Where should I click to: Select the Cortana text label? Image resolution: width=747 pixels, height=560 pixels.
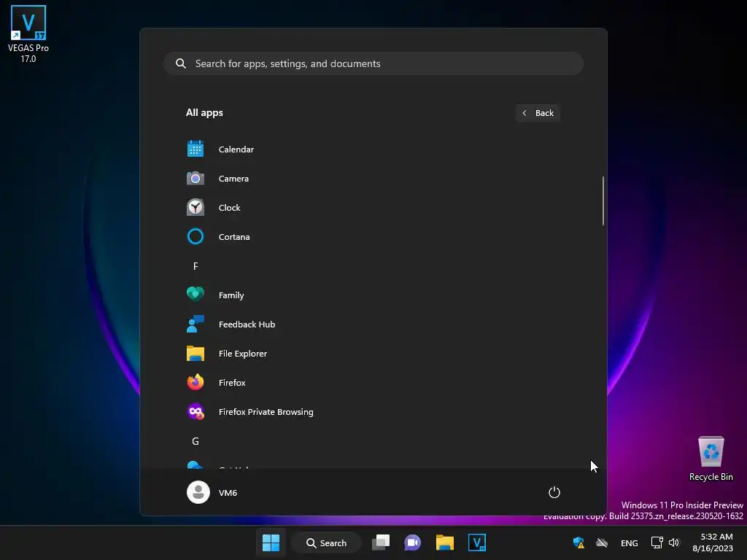tap(234, 237)
